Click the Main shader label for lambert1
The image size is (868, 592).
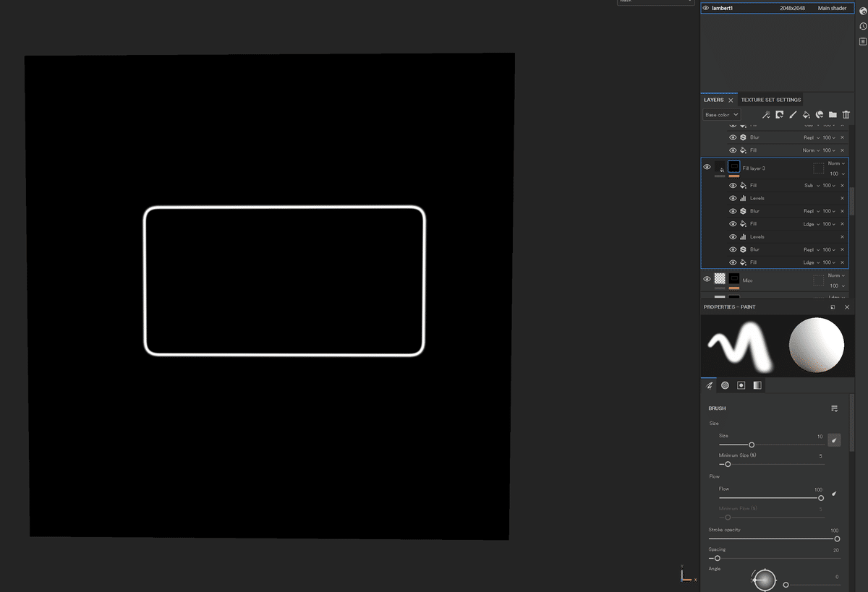(832, 8)
